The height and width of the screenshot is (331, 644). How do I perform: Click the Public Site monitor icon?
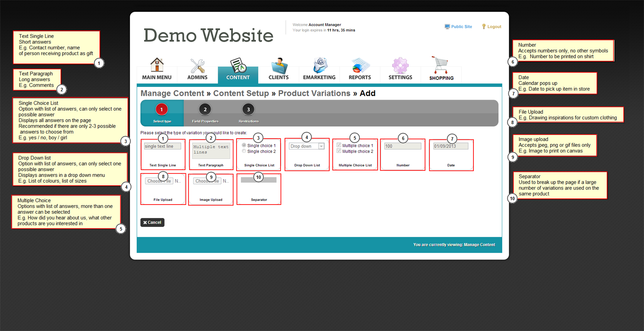pyautogui.click(x=447, y=27)
